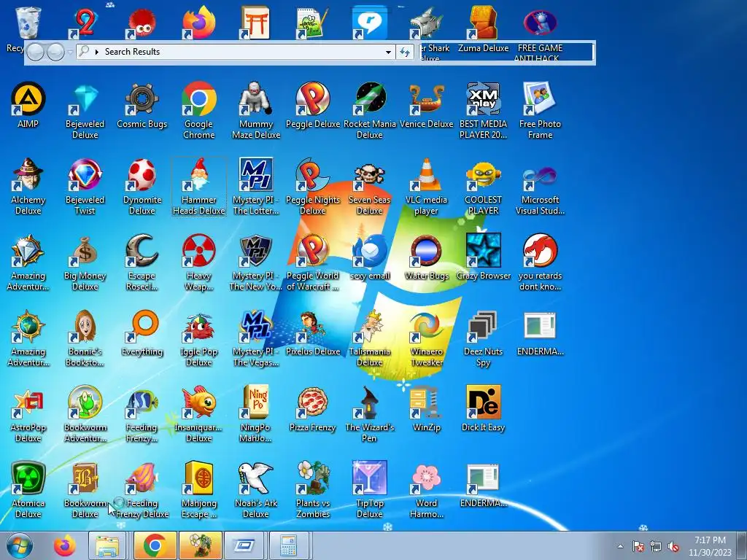Image resolution: width=747 pixels, height=560 pixels.
Task: Launch Iggle Pop Deluxe
Action: (198, 338)
